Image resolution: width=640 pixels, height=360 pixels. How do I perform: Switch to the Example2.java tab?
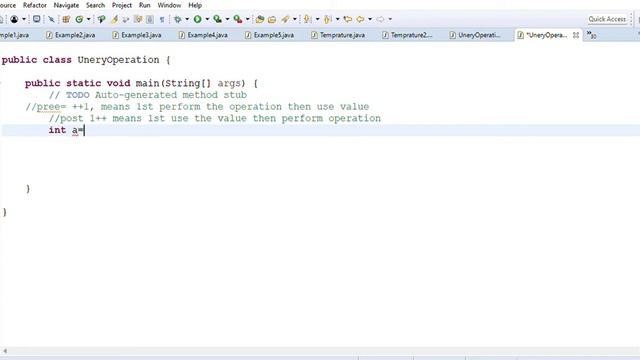click(71, 35)
